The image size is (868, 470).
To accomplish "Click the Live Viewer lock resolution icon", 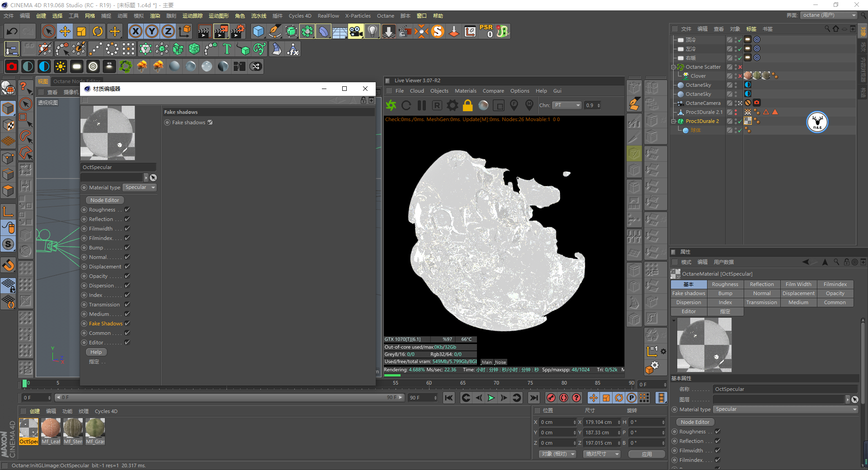I will pyautogui.click(x=468, y=105).
